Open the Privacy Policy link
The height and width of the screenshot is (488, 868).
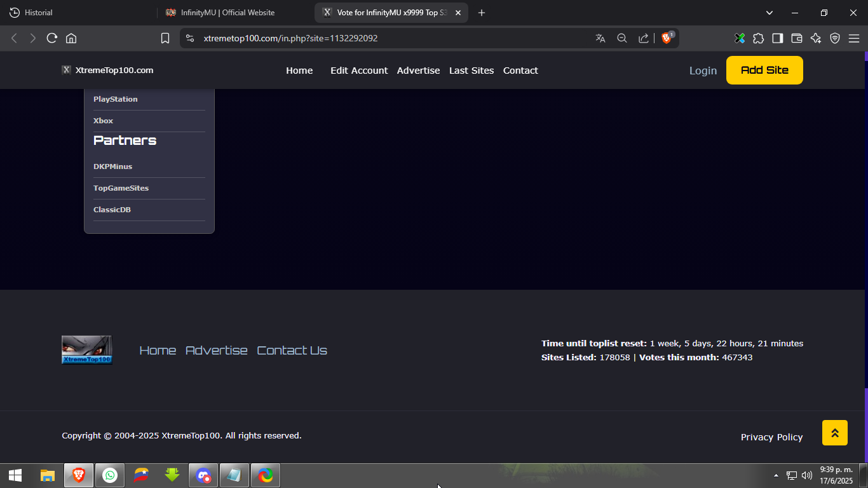tap(772, 437)
